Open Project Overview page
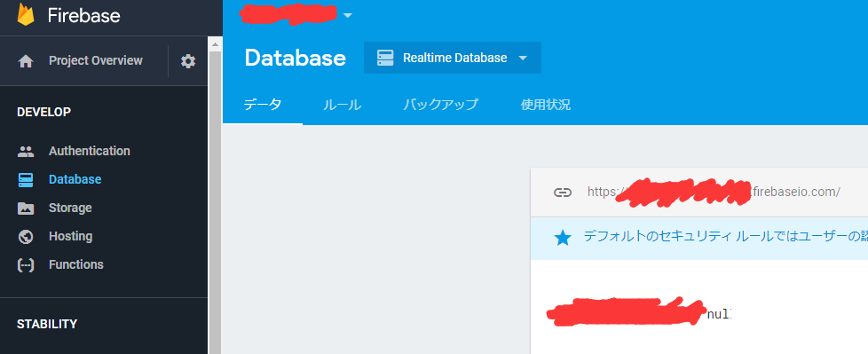 (96, 61)
